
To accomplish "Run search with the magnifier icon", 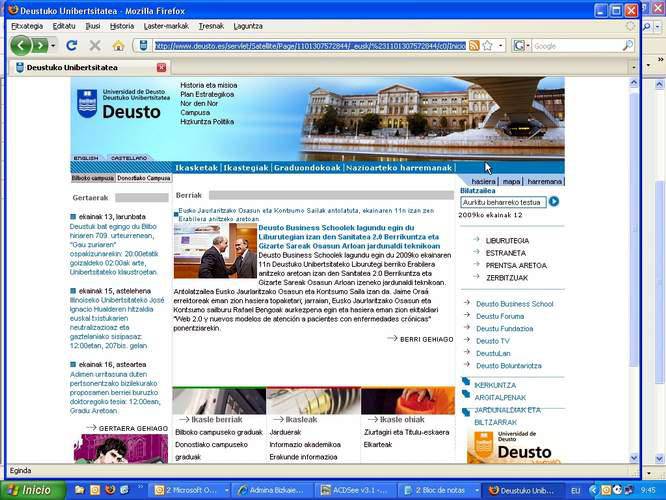I will click(x=627, y=45).
